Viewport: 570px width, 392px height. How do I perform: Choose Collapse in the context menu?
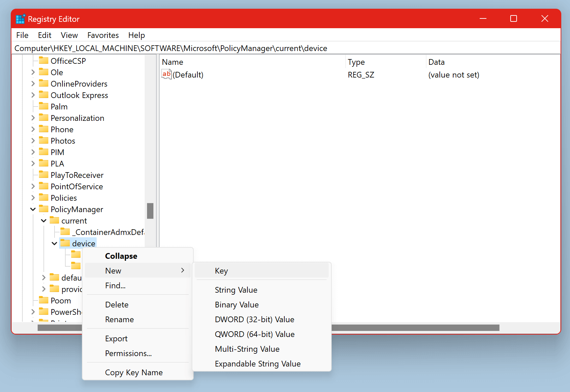[138, 256]
